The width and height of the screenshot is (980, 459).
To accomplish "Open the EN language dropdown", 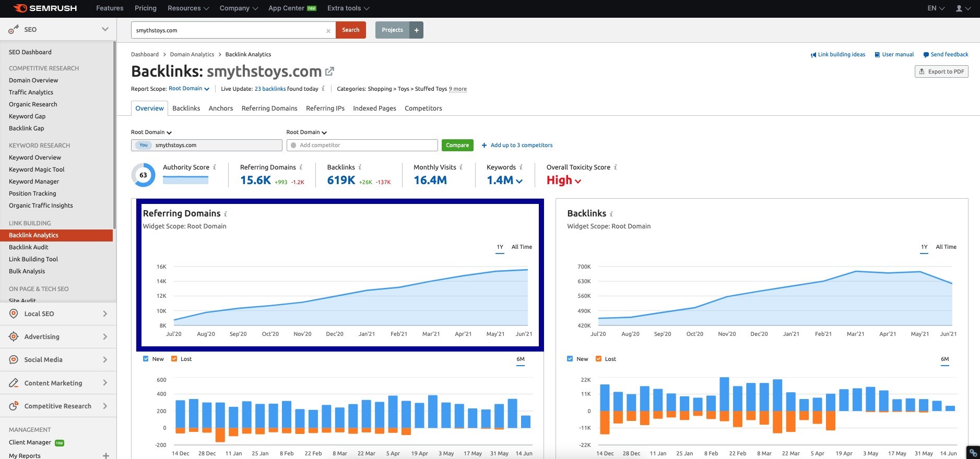I will click(936, 8).
